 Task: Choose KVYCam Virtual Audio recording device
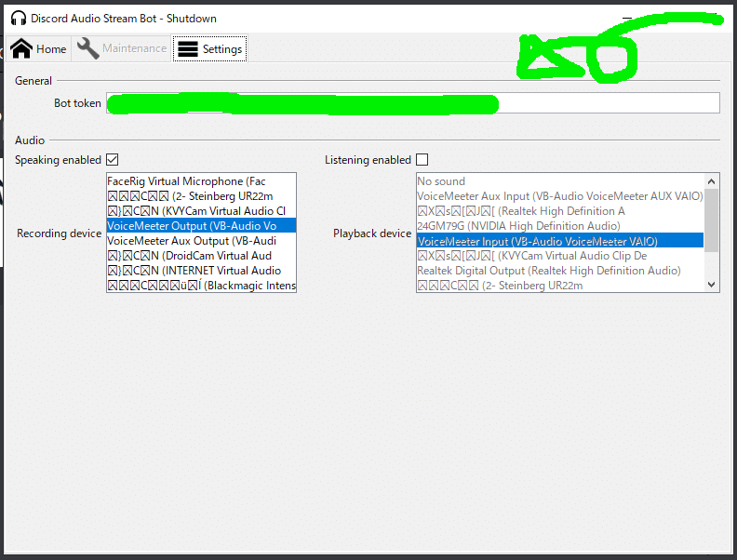[201, 211]
